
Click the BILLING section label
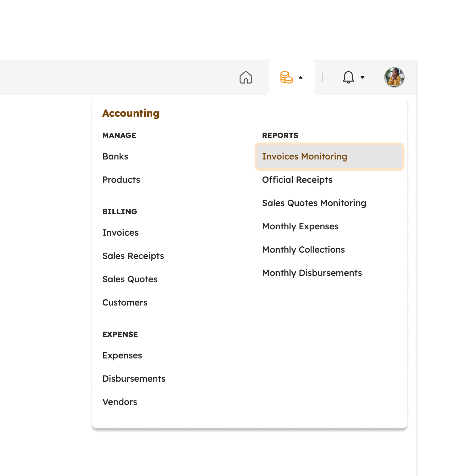coord(120,212)
